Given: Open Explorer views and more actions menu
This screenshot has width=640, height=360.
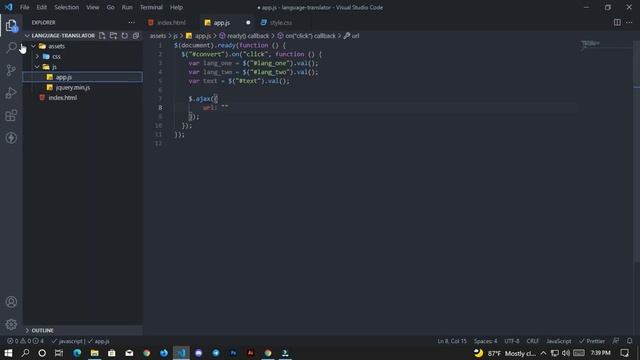Looking at the screenshot, I should pyautogui.click(x=131, y=23).
